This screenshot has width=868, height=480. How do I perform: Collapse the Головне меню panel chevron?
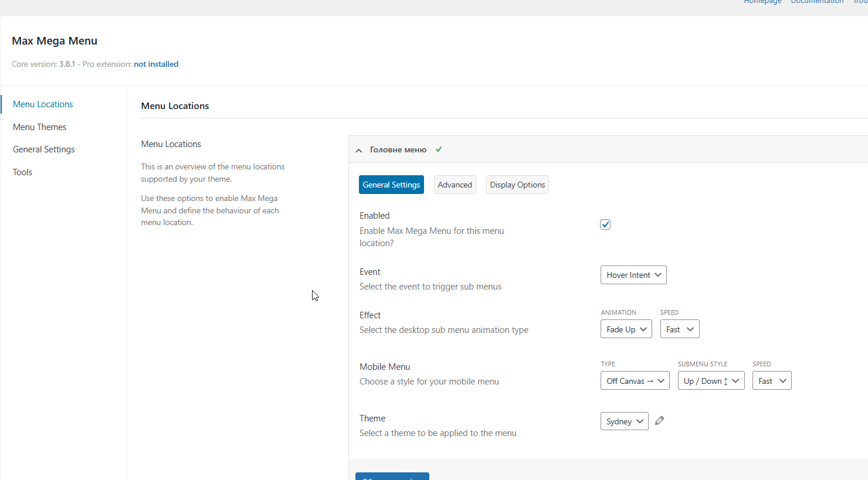pyautogui.click(x=359, y=151)
